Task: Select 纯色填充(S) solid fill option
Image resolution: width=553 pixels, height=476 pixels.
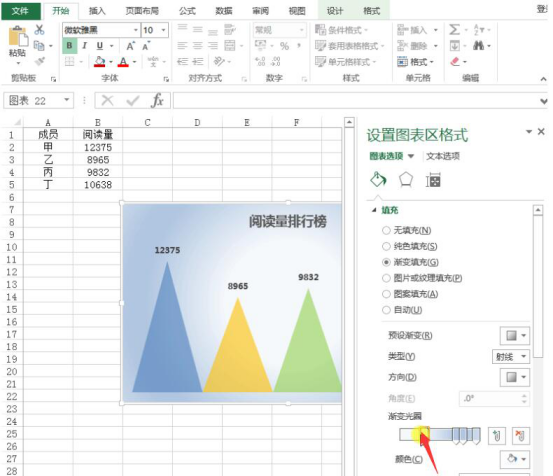Action: click(410, 246)
